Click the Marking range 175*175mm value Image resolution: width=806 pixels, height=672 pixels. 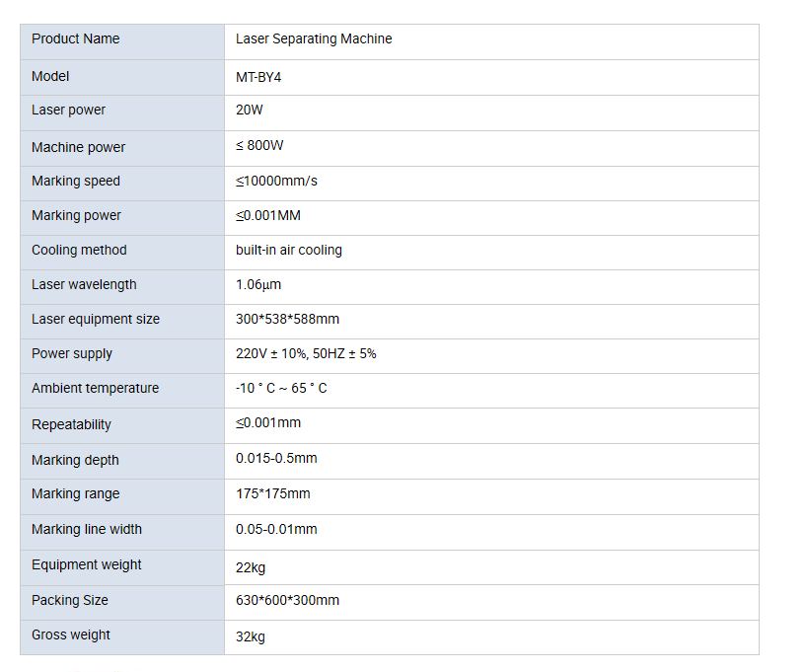pos(273,494)
